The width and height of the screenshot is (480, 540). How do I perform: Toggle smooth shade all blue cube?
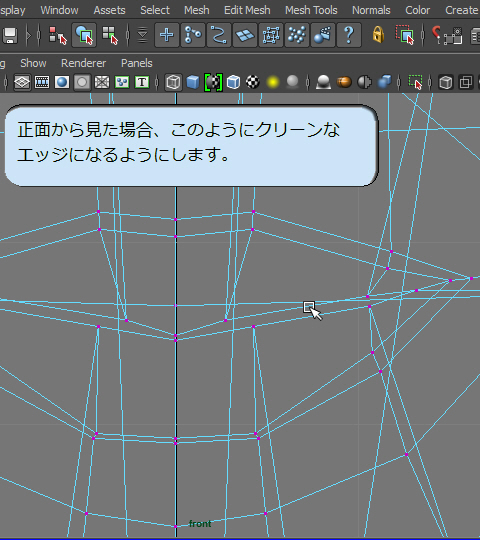193,82
